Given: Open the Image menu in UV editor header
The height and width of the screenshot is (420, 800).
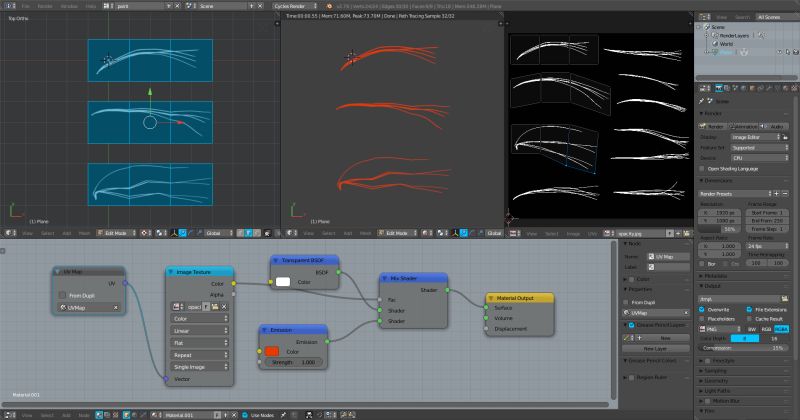Looking at the screenshot, I should coord(573,233).
